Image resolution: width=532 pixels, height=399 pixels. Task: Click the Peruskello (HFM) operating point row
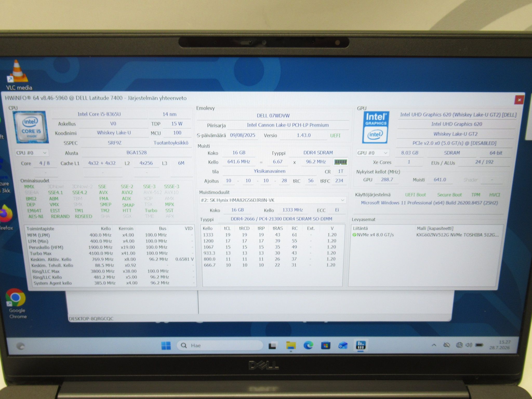point(111,247)
